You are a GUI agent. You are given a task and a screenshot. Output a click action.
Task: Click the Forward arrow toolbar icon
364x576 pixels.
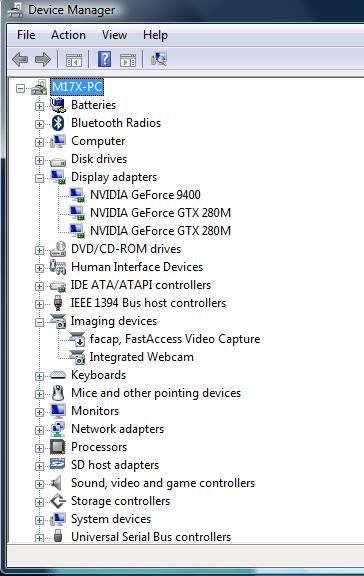coord(43,60)
